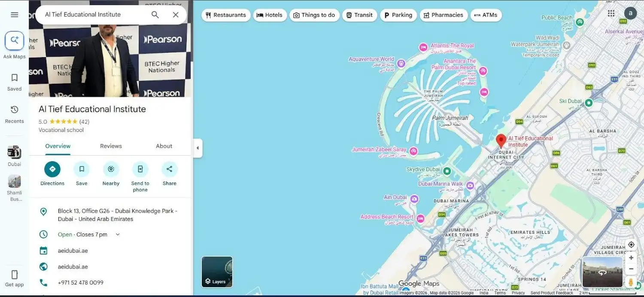
Task: Switch to the Overview tab
Action: (x=58, y=146)
